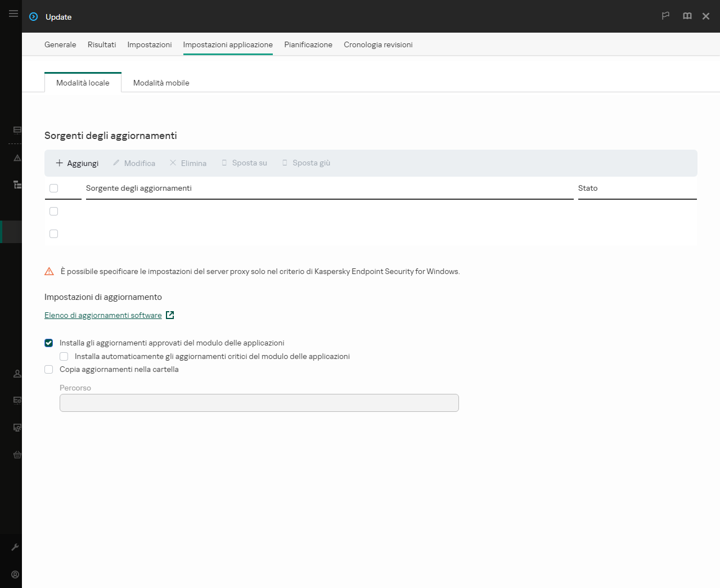View the Cronologia revisioni tab
Image resolution: width=720 pixels, height=588 pixels.
click(x=378, y=44)
